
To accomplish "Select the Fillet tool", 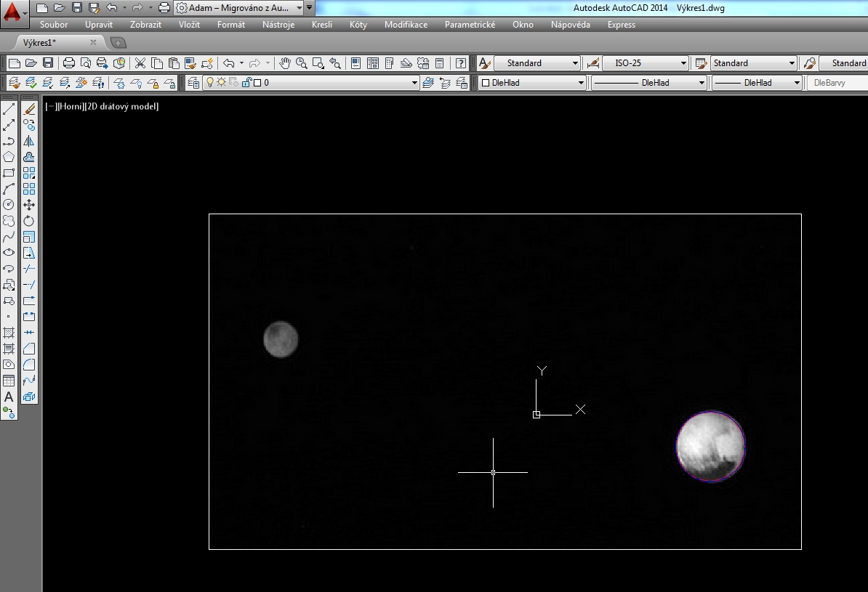I will (x=29, y=365).
